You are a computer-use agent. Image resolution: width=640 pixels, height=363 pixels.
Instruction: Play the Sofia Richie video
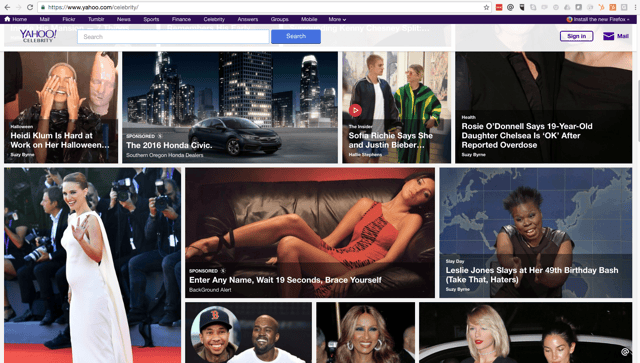click(x=355, y=110)
